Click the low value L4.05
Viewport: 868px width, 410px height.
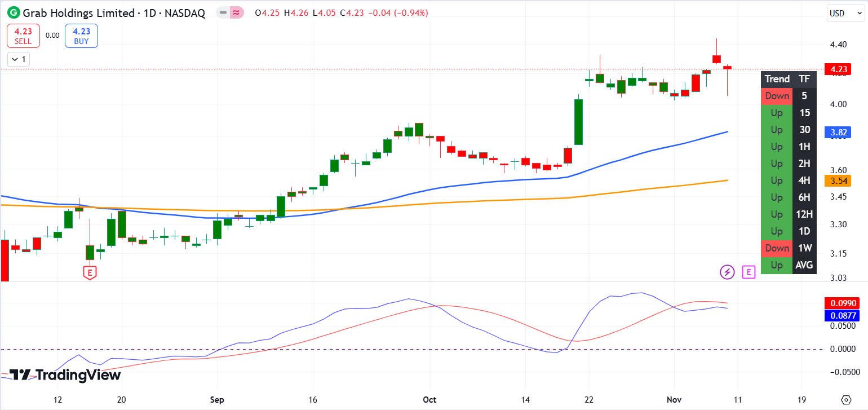pyautogui.click(x=324, y=12)
